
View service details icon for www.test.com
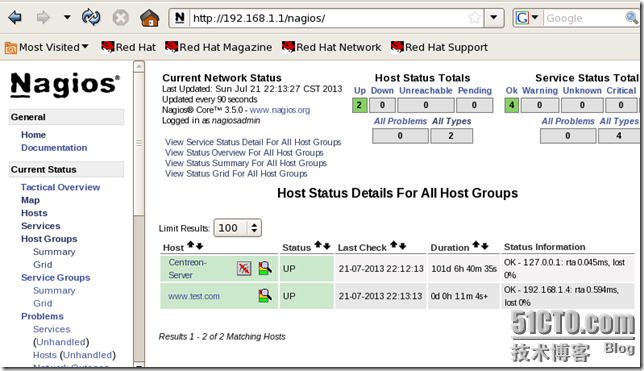coord(265,296)
